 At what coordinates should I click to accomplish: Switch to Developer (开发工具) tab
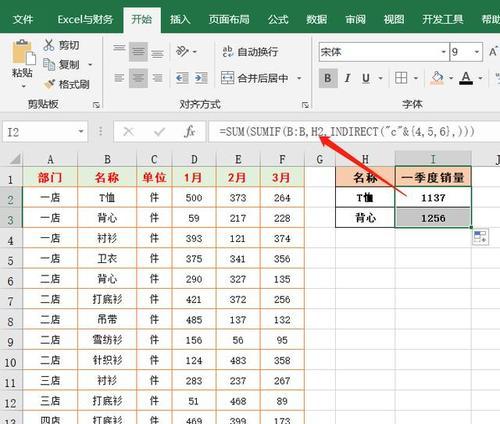[x=443, y=19]
